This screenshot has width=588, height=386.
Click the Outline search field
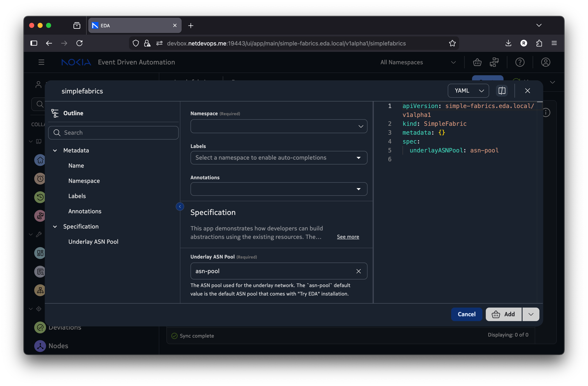[114, 133]
